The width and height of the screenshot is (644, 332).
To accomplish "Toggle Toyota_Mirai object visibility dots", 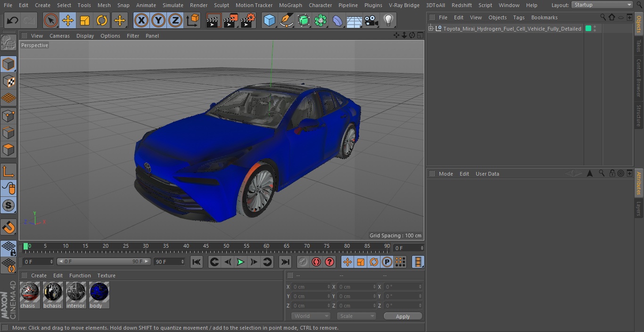I will click(595, 29).
